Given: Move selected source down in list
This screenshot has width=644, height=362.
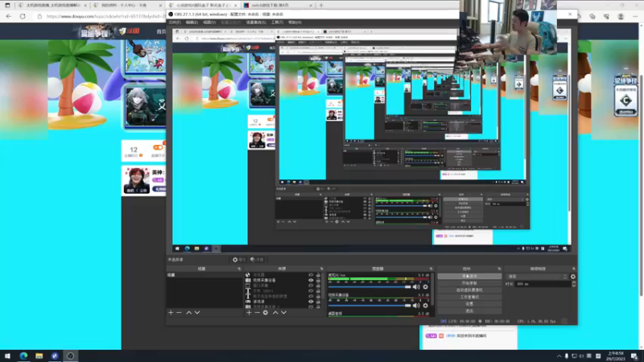Looking at the screenshot, I should (283, 313).
